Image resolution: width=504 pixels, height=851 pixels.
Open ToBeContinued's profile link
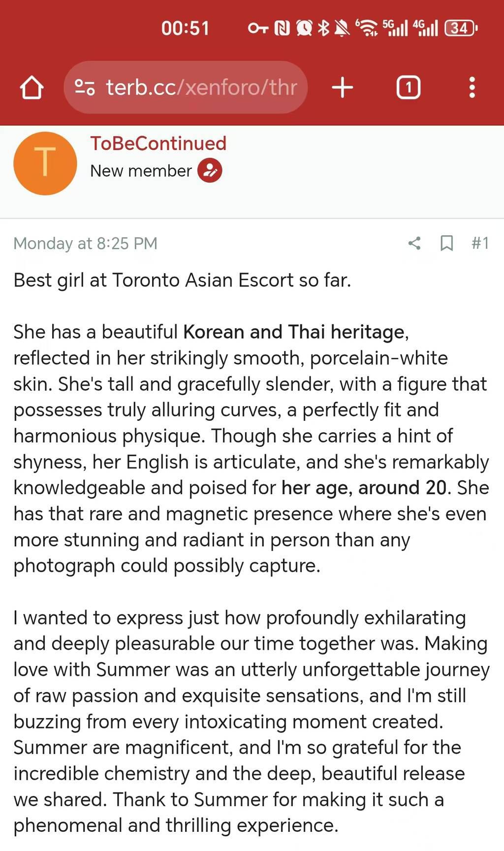pyautogui.click(x=158, y=143)
